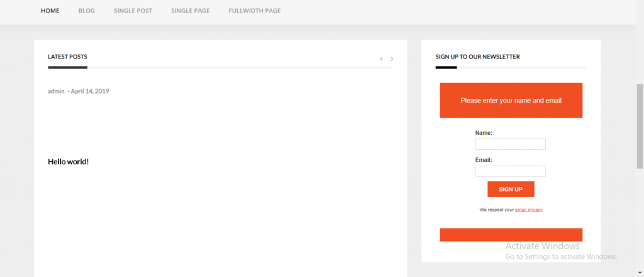This screenshot has width=644, height=277.
Task: Click the Please enter your name and email banner
Action: click(511, 100)
